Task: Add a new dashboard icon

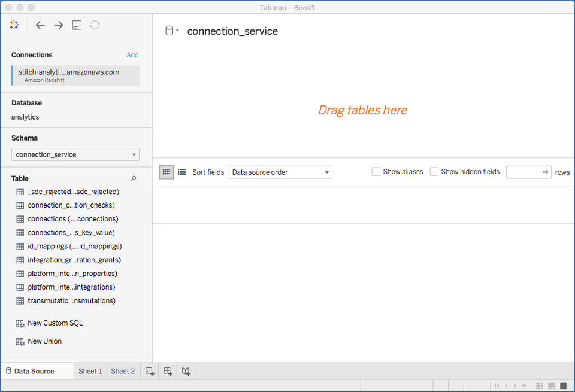Action: coord(168,372)
